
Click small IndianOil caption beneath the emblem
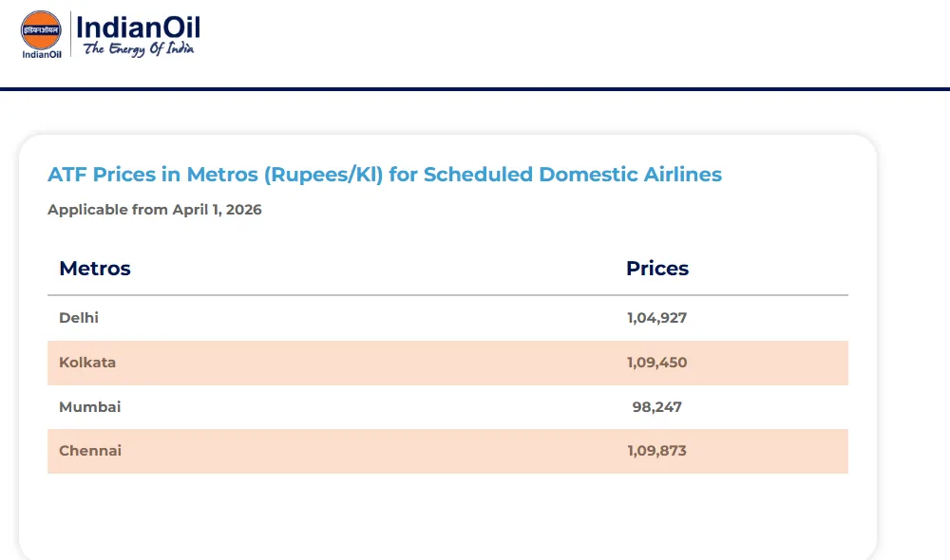tap(42, 54)
